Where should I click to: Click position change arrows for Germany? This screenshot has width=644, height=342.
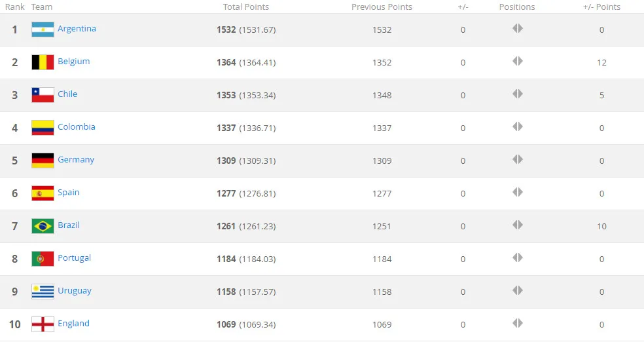[517, 160]
